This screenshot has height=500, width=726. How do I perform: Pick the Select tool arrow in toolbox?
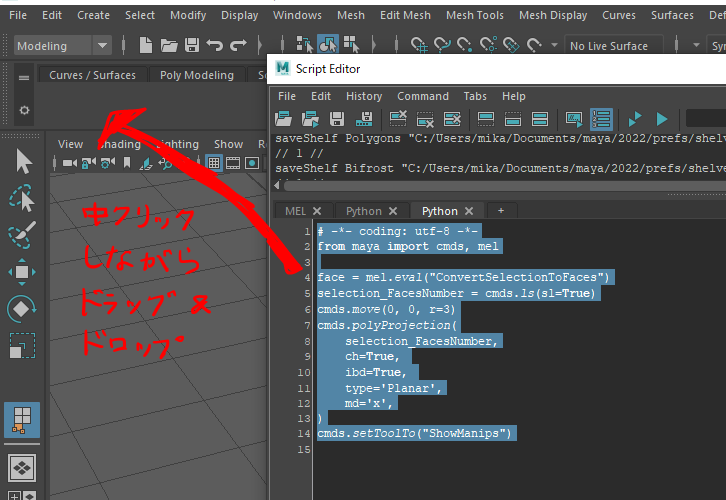[x=23, y=161]
